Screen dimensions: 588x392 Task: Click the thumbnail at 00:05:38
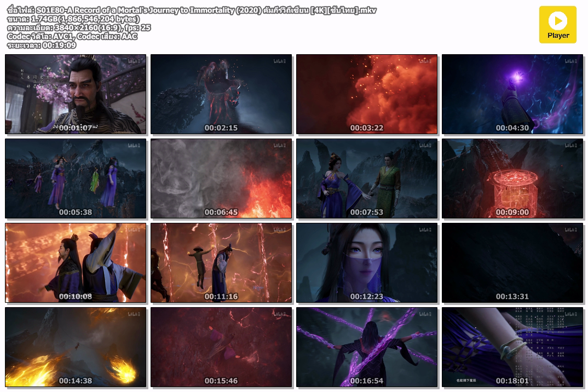76,178
